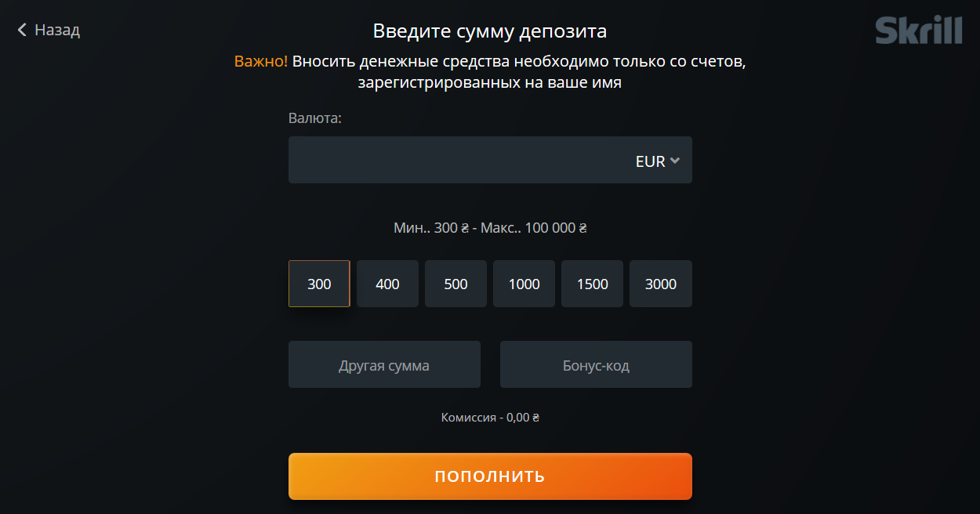Screen dimensions: 980x514
Task: Open the EUR currency dropdown chevron
Action: (x=675, y=161)
